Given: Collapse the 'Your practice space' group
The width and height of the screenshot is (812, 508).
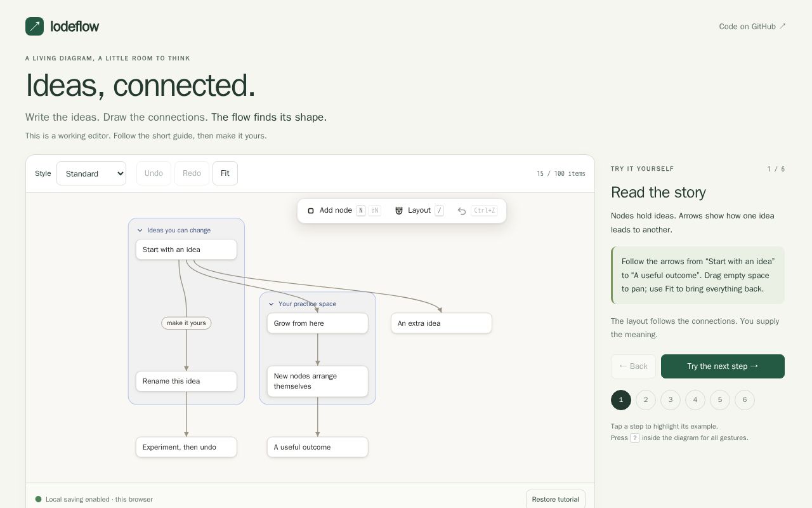Looking at the screenshot, I should click(272, 304).
